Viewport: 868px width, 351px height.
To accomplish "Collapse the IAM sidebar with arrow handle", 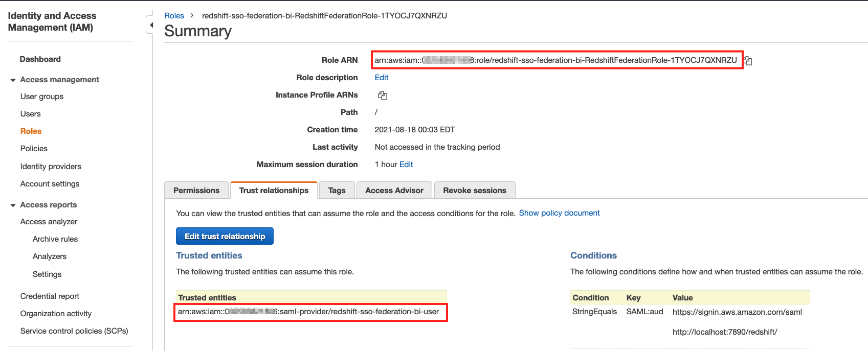I will pos(150,25).
